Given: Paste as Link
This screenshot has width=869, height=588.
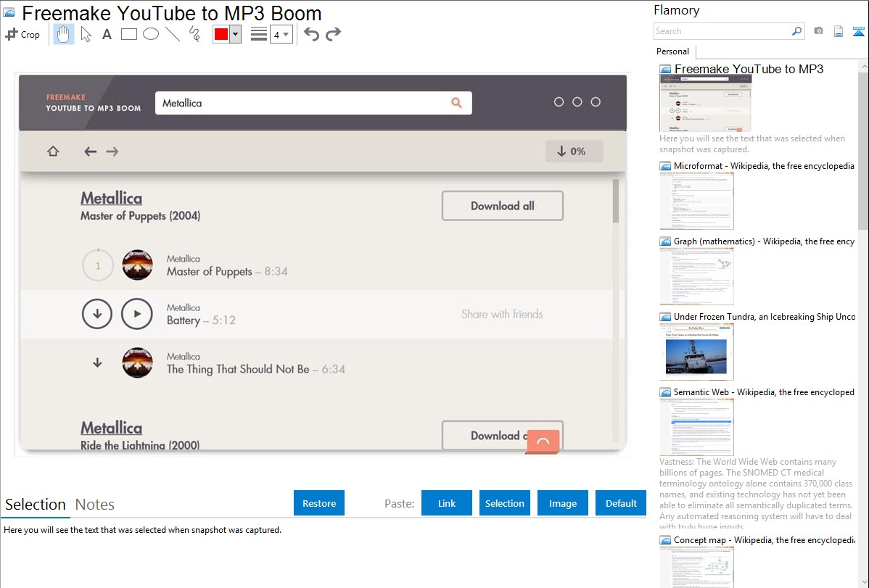Looking at the screenshot, I should pos(447,503).
